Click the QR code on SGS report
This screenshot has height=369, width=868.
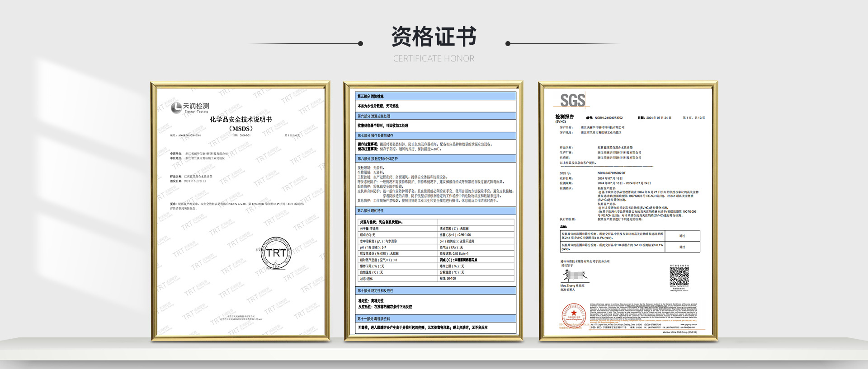(679, 276)
